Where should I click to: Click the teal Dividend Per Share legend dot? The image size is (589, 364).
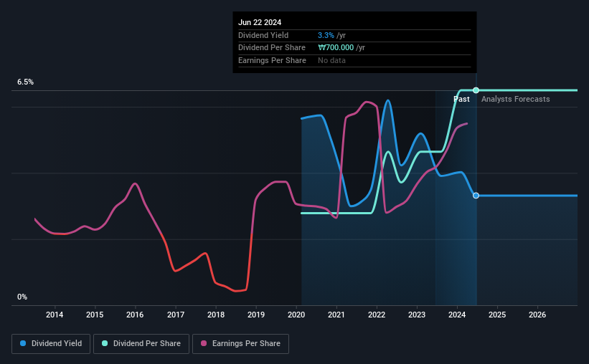(x=105, y=343)
